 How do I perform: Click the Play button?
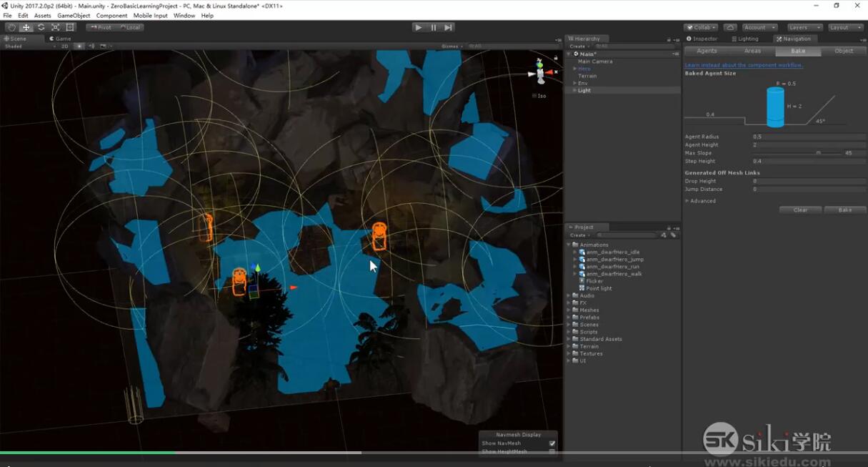[418, 26]
